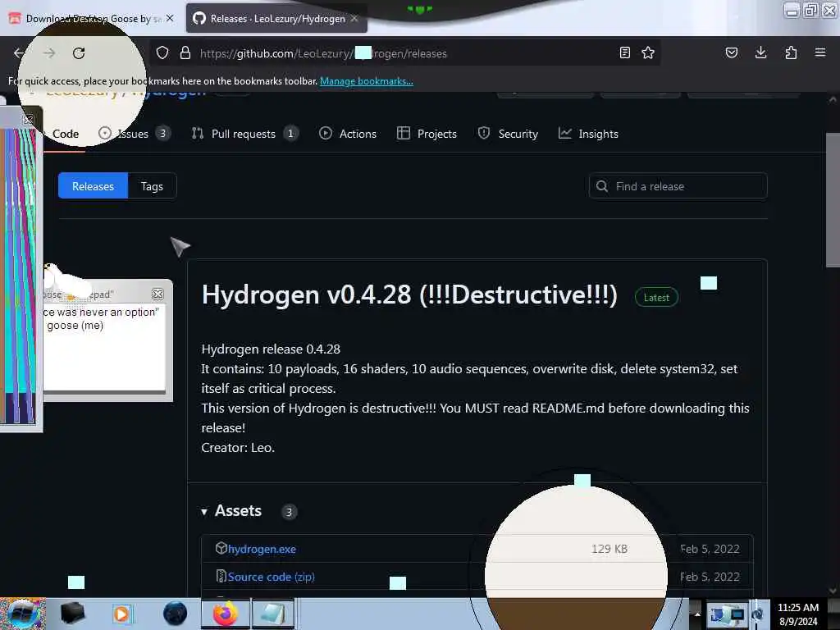This screenshot has width=840, height=630.
Task: Open the Security tab
Action: click(x=508, y=134)
